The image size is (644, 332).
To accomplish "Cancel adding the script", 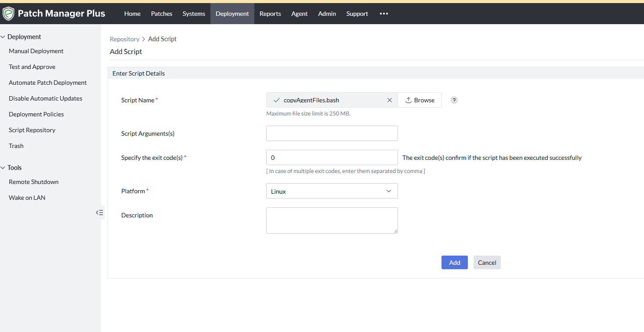I will (487, 263).
